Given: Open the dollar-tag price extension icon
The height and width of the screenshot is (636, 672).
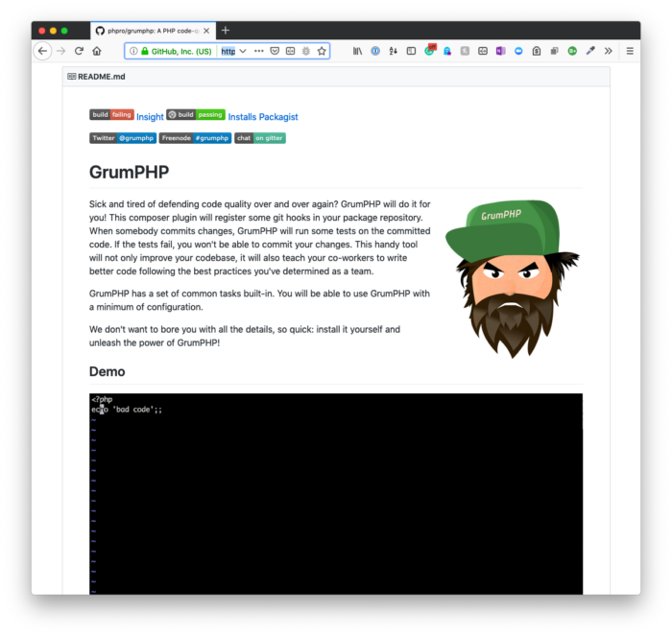Looking at the screenshot, I should point(537,51).
